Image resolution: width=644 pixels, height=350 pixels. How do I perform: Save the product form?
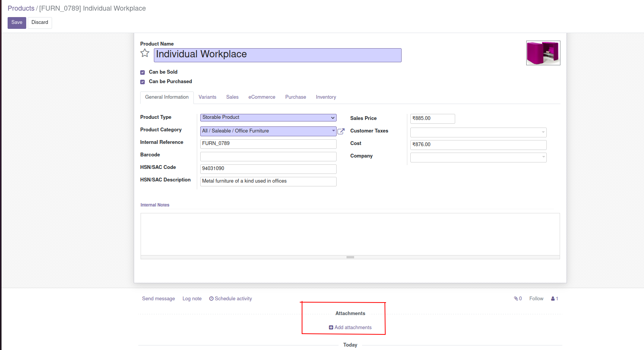17,23
